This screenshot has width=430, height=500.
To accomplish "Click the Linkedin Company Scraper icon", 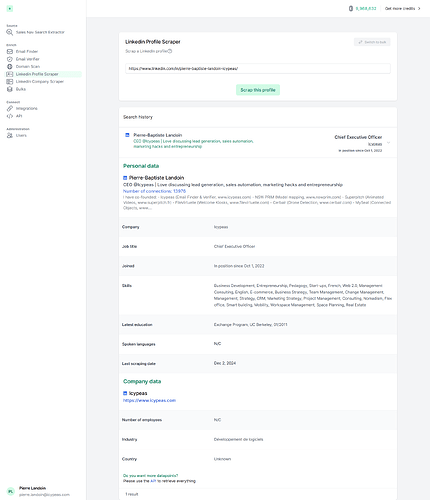I will click(10, 81).
